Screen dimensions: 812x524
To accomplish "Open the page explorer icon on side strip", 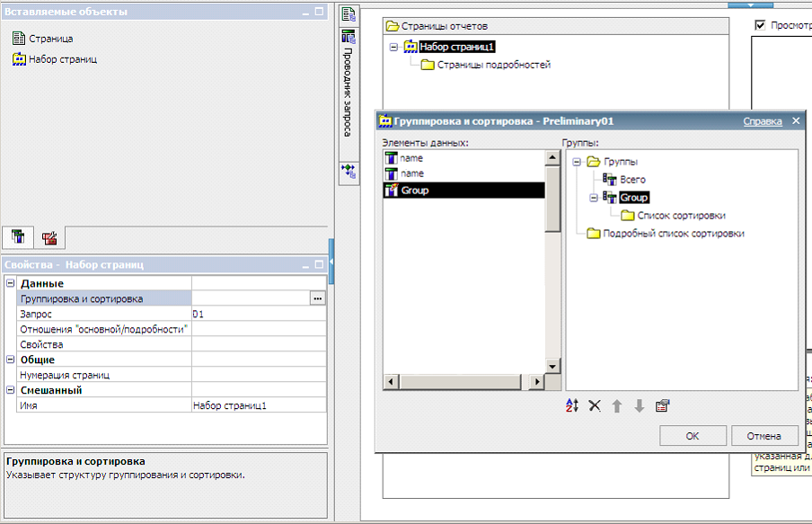I will click(348, 14).
